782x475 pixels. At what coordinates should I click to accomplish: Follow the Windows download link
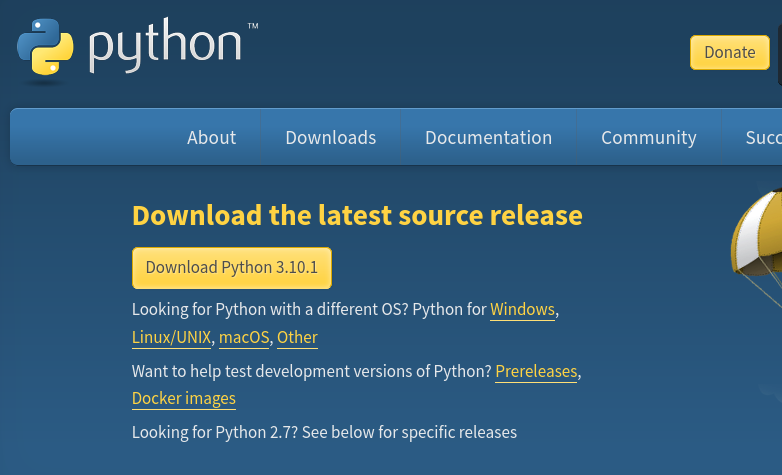pyautogui.click(x=522, y=310)
